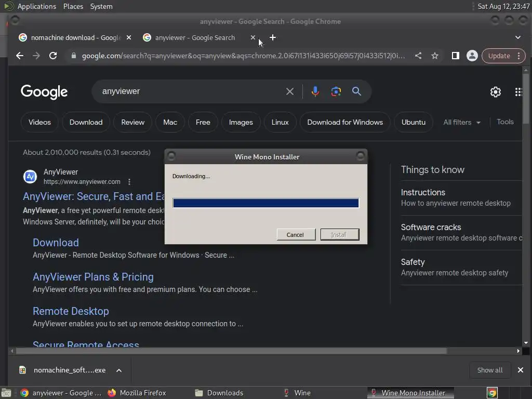Open Chrome side panel icon

point(455,56)
